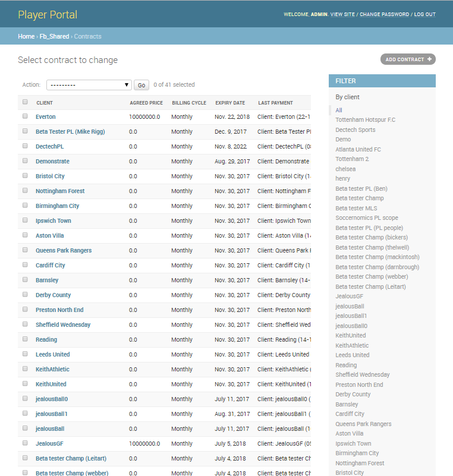Filter by Beta tester Champ (darnbrough)

378,267
